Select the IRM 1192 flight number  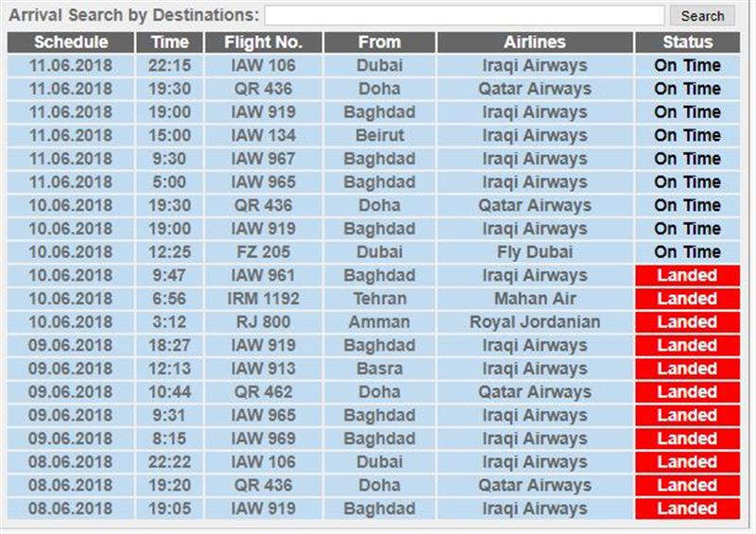pos(264,299)
